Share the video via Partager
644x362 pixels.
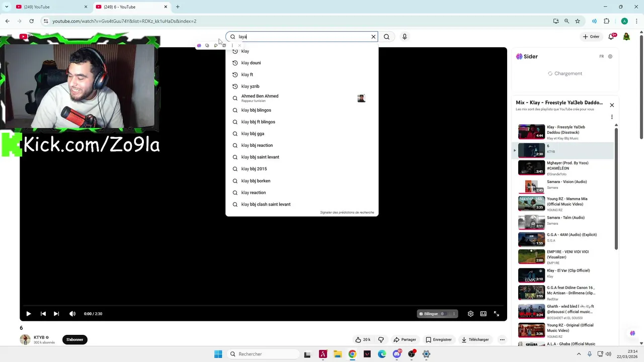[405, 339]
